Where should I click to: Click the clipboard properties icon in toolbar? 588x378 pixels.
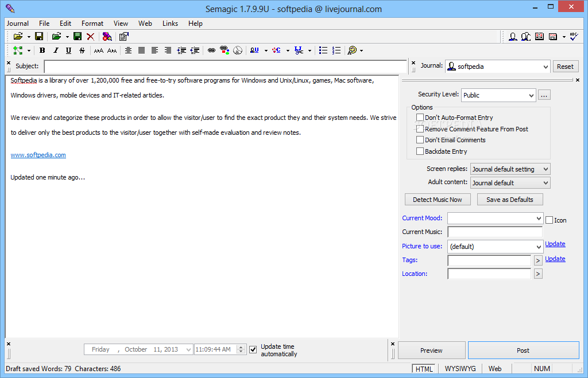[x=124, y=36]
